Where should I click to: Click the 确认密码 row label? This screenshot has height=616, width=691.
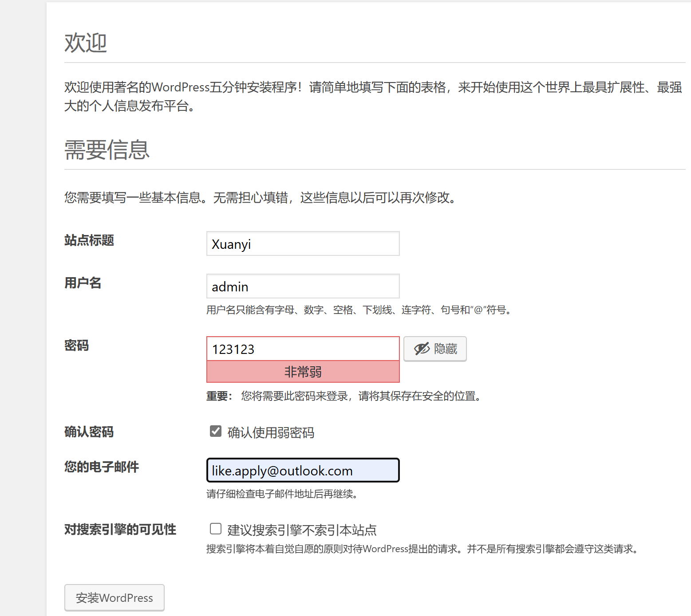89,432
